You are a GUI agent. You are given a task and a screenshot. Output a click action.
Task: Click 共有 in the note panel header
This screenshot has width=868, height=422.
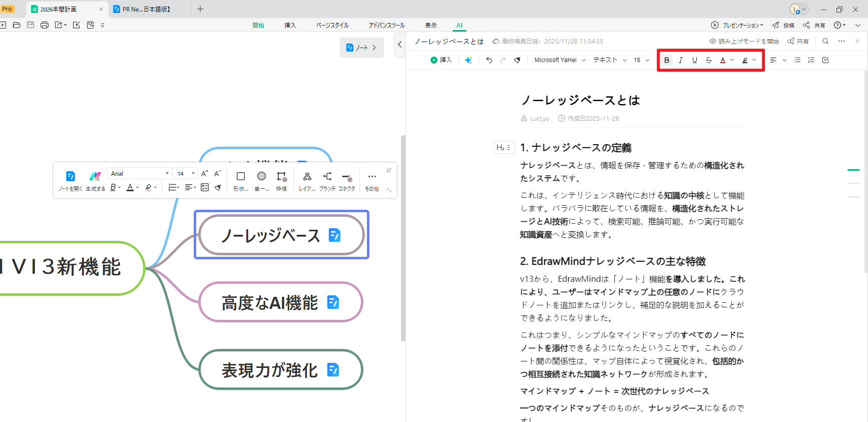tap(798, 41)
